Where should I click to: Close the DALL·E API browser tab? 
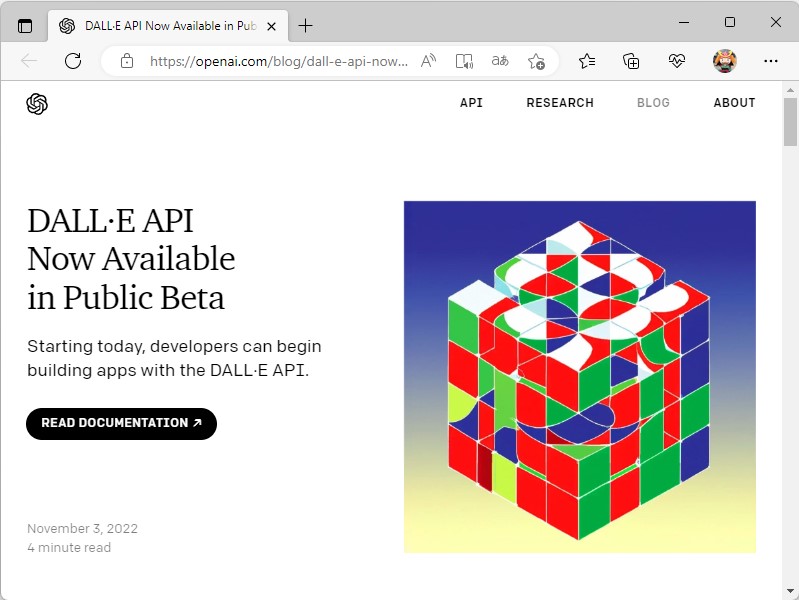pos(272,26)
